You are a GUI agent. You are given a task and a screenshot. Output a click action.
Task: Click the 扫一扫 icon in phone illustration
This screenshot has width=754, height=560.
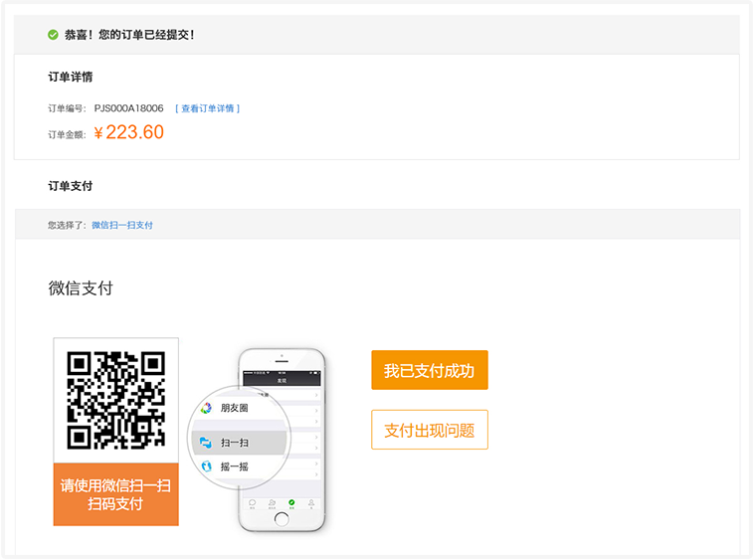206,443
